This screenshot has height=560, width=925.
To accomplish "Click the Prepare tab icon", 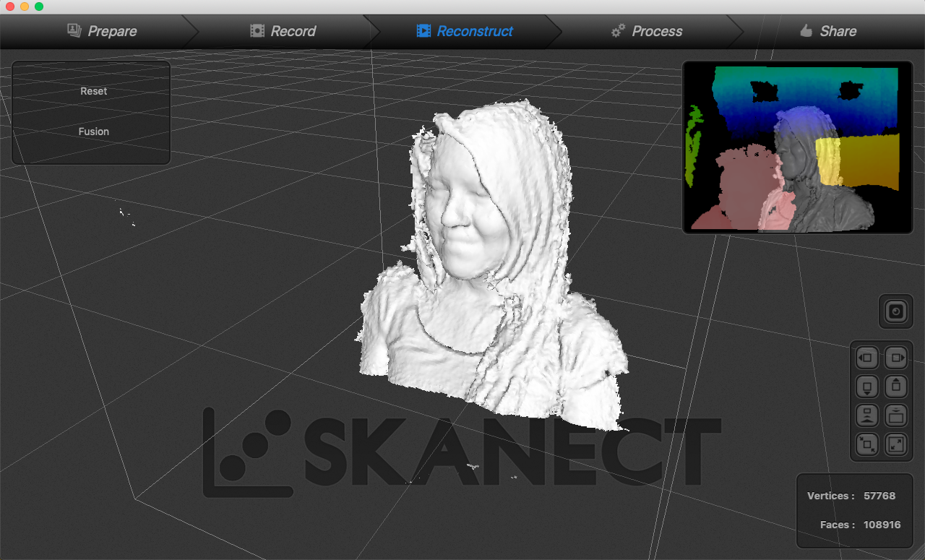I will [x=74, y=30].
